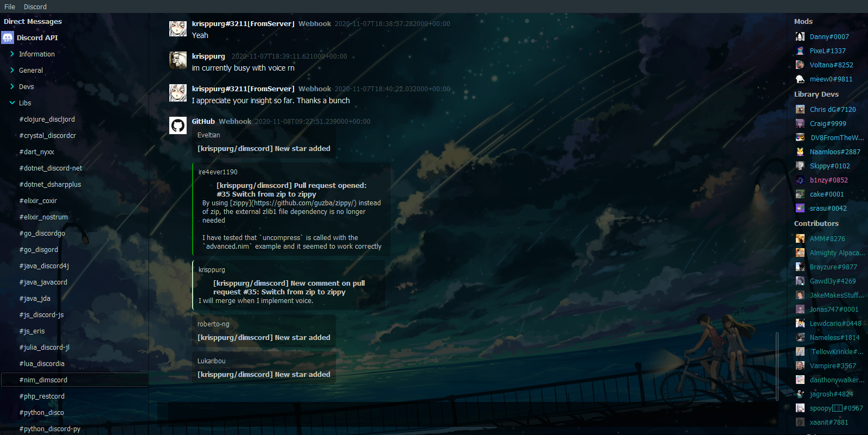Click meew0#9811 avatar icon
The width and height of the screenshot is (868, 435).
click(800, 79)
